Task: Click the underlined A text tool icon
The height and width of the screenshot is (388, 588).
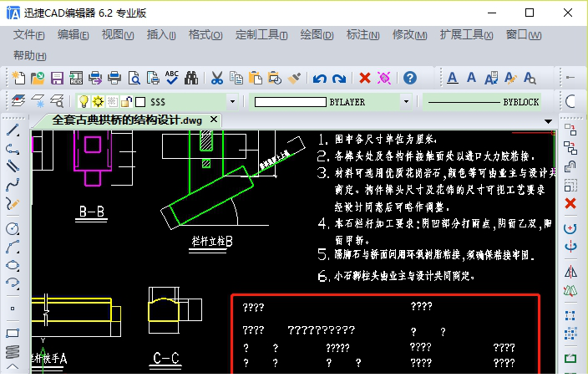Action: pyautogui.click(x=453, y=78)
